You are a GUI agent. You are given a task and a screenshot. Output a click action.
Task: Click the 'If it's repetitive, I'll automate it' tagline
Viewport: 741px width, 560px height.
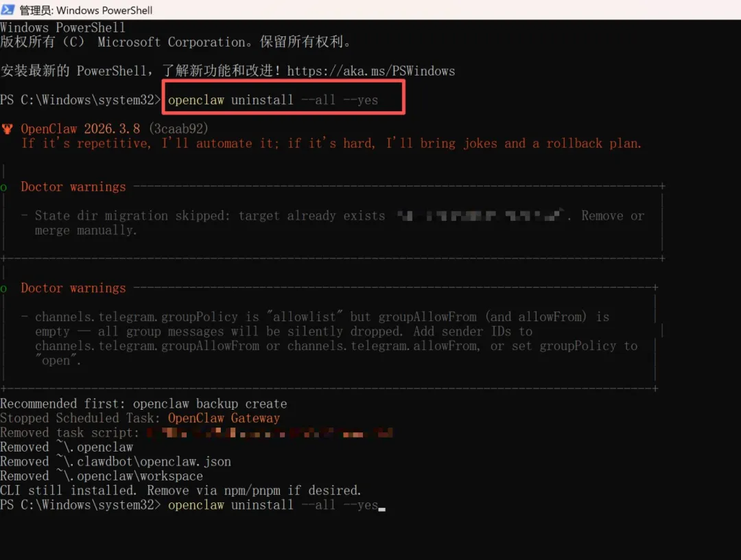tap(331, 143)
